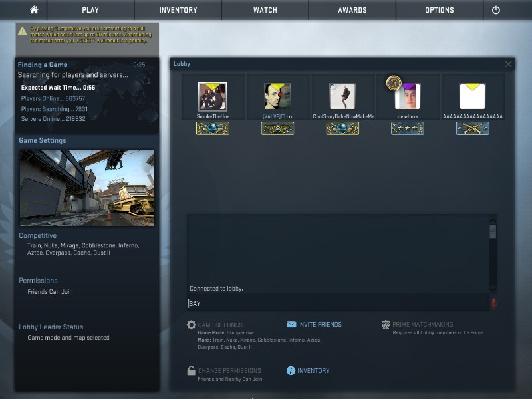Click Players Online... 563757 text

[53, 98]
